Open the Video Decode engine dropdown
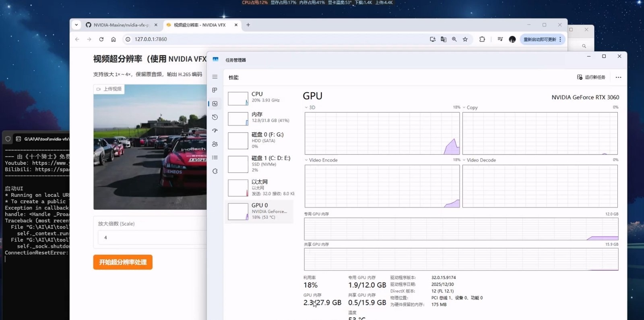644x320 pixels. (464, 160)
